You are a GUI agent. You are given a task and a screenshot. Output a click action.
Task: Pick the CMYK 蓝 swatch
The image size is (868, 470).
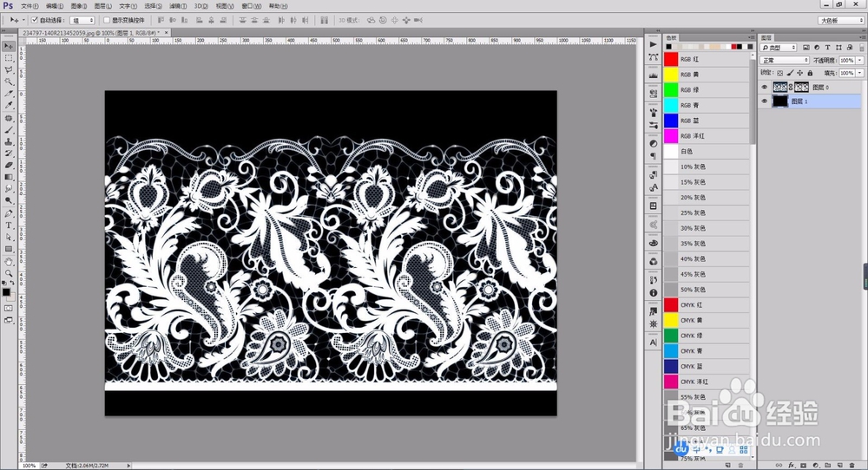click(671, 366)
